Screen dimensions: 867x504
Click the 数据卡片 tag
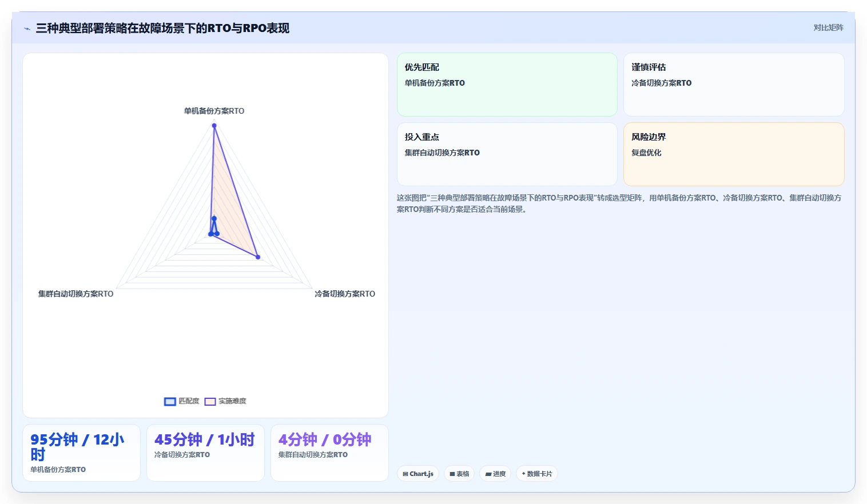point(537,474)
